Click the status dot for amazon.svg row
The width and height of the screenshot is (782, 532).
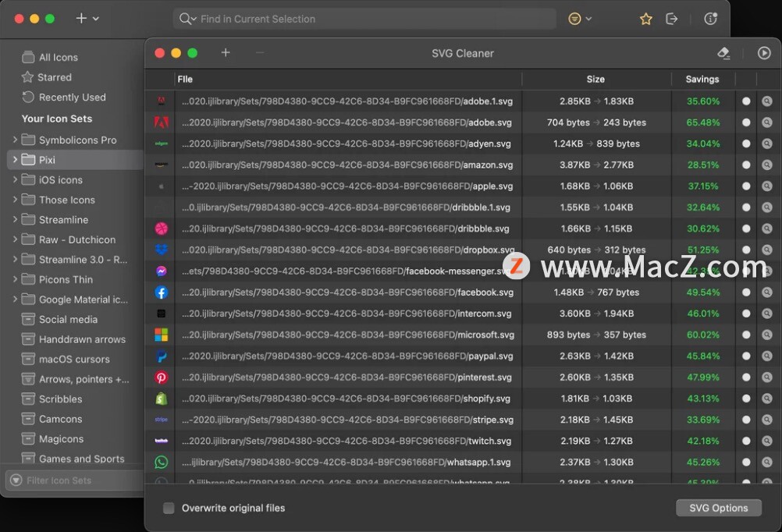[x=746, y=165]
